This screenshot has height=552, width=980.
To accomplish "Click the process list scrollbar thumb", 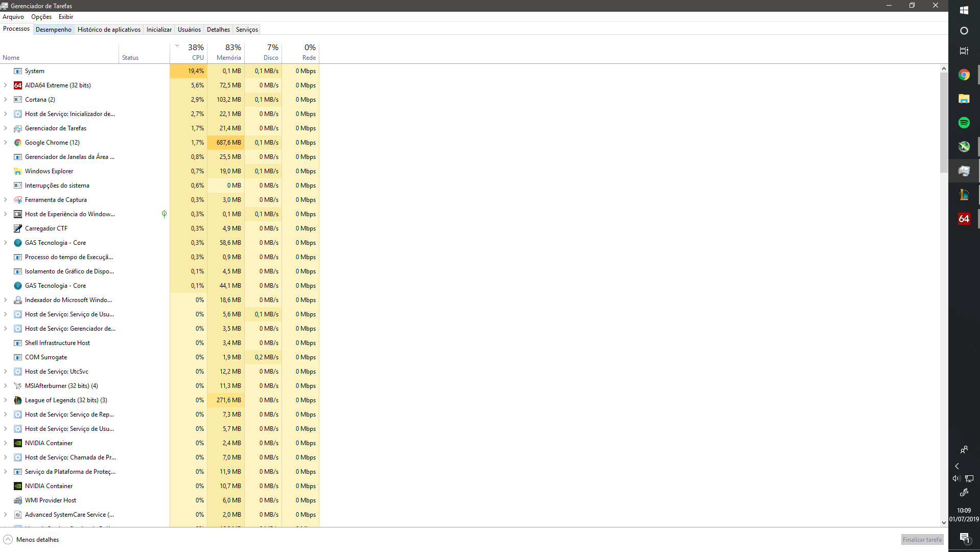I will (x=944, y=123).
